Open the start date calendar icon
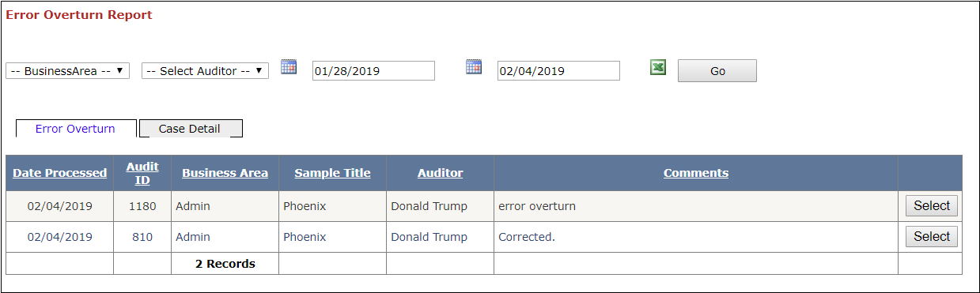The width and height of the screenshot is (980, 293). coord(289,66)
